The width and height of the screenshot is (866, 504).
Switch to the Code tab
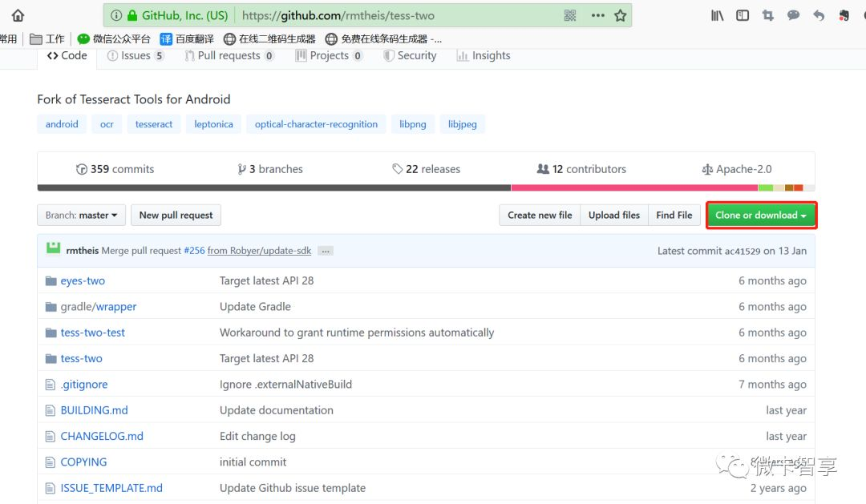pyautogui.click(x=67, y=55)
